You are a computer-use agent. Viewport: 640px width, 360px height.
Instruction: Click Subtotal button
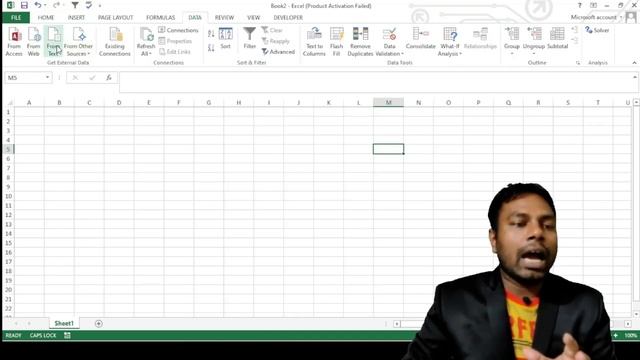pos(558,39)
